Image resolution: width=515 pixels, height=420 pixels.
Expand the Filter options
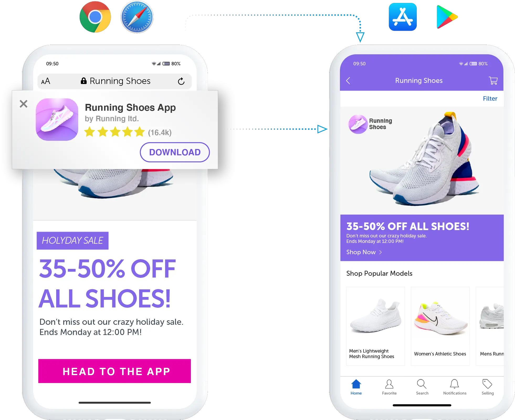[x=491, y=99]
